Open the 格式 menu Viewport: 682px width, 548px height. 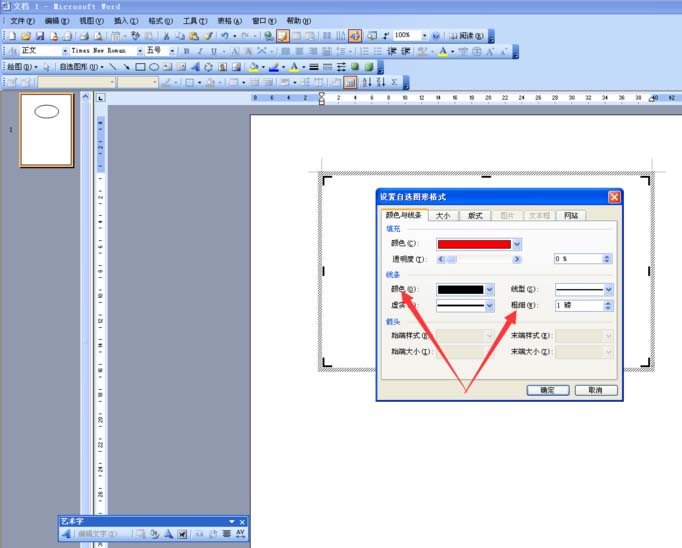pos(160,21)
